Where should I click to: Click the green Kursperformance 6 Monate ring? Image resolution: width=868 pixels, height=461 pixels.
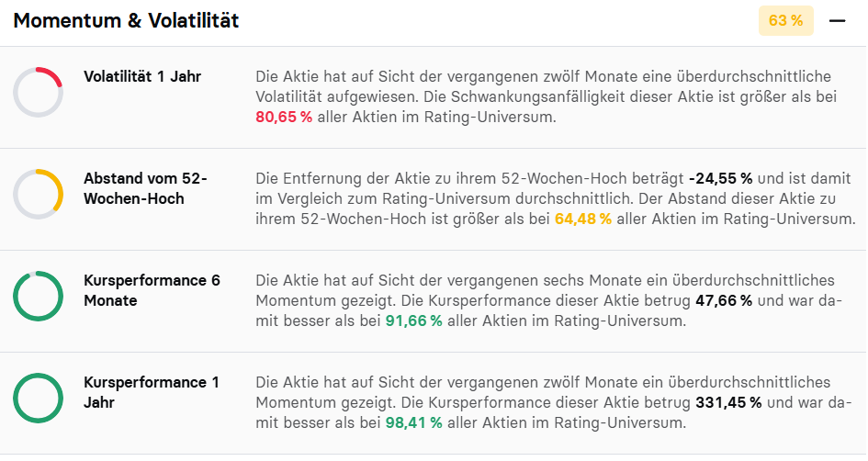pos(39,296)
